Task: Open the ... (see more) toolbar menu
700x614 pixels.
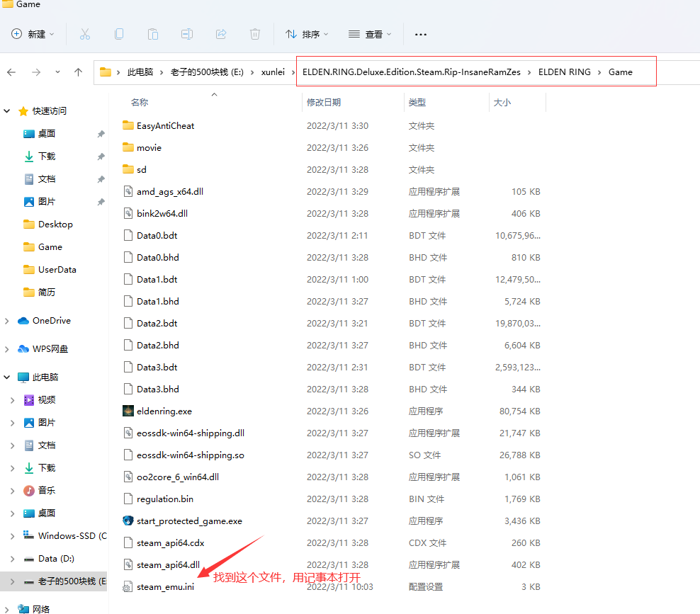Action: click(420, 34)
